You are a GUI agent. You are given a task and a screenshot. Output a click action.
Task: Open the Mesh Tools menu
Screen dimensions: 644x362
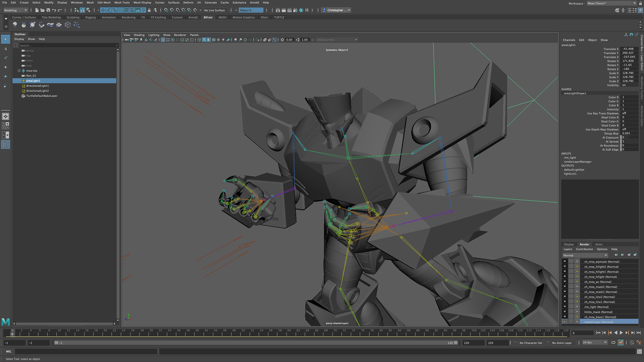[x=122, y=2]
